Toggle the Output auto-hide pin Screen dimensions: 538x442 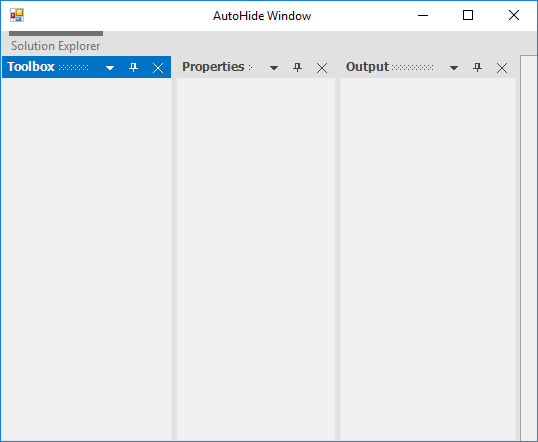(x=478, y=67)
